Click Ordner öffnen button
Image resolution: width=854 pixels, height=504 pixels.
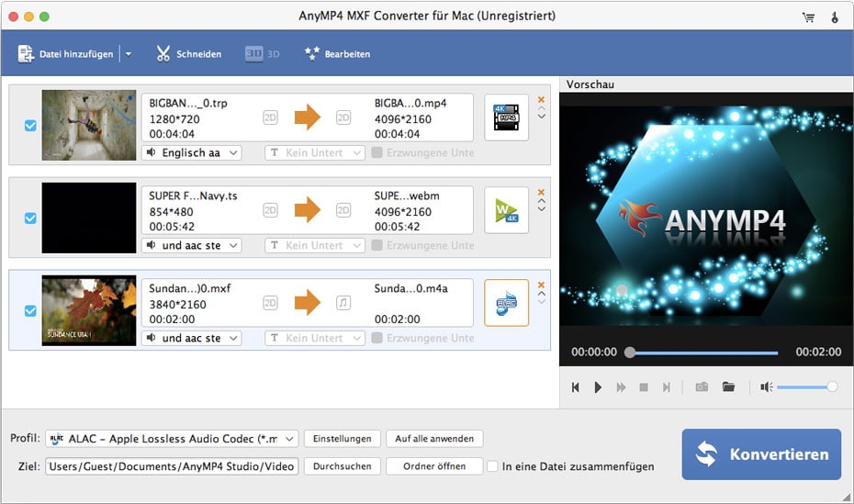tap(434, 466)
